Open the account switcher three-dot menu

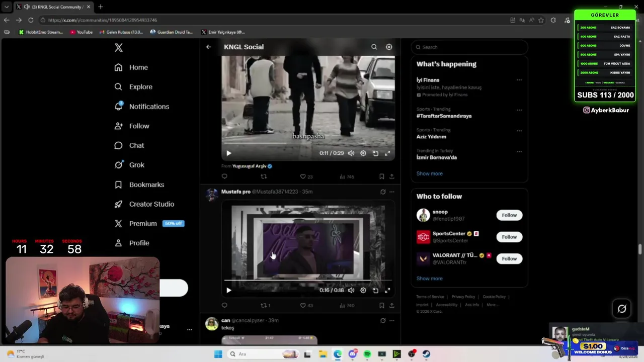190,330
